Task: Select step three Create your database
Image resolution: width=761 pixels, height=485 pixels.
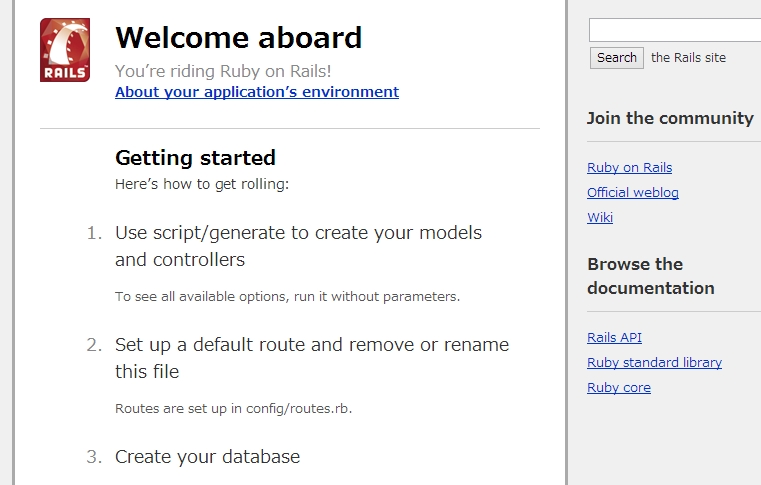Action: point(207,457)
